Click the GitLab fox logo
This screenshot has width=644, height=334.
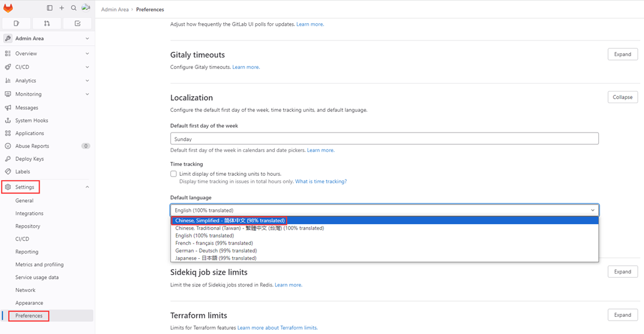click(x=8, y=8)
